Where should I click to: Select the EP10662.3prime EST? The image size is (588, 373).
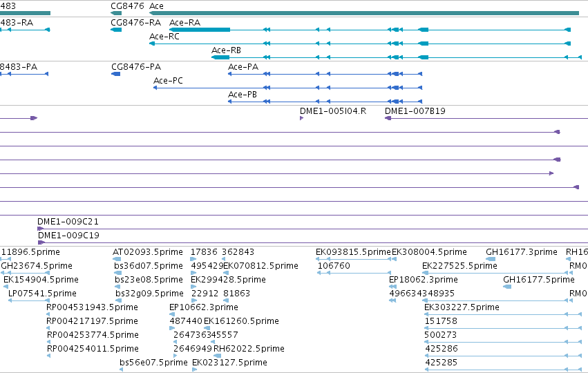tap(204, 307)
